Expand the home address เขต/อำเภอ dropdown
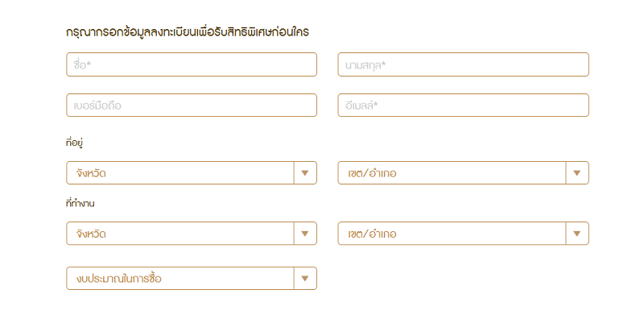 coord(464,173)
